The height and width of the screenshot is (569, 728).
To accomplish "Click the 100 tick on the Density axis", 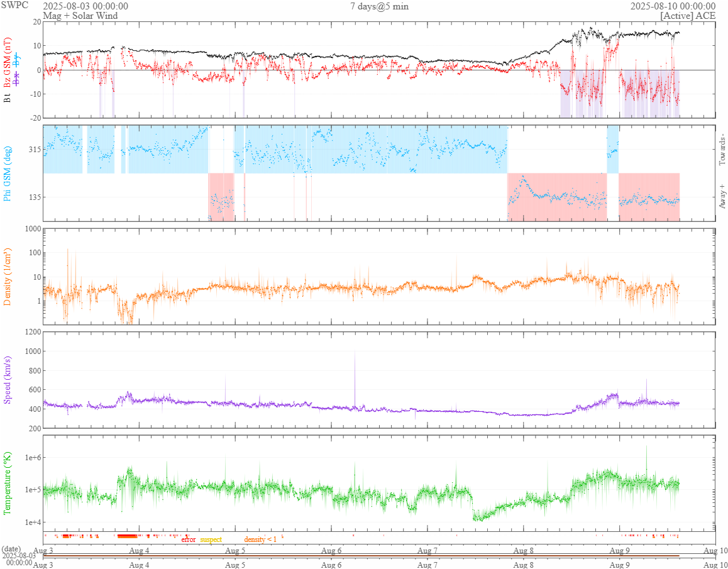I will click(x=34, y=253).
